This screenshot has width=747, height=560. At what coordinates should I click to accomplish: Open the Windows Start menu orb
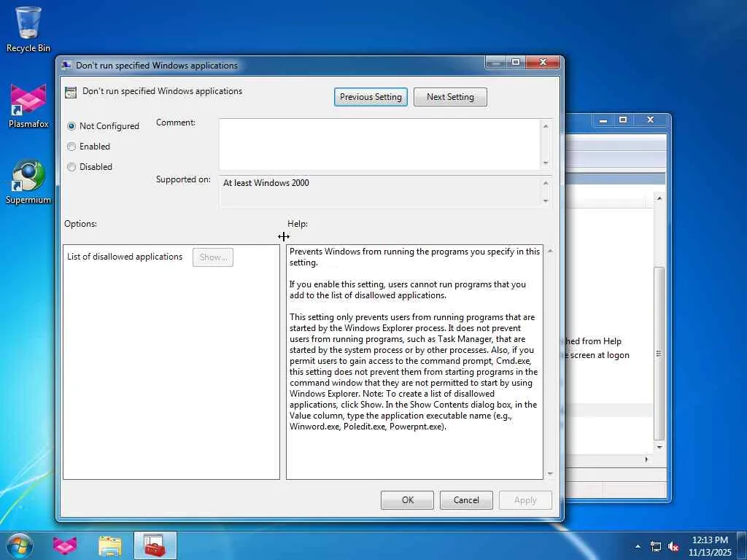tap(20, 545)
